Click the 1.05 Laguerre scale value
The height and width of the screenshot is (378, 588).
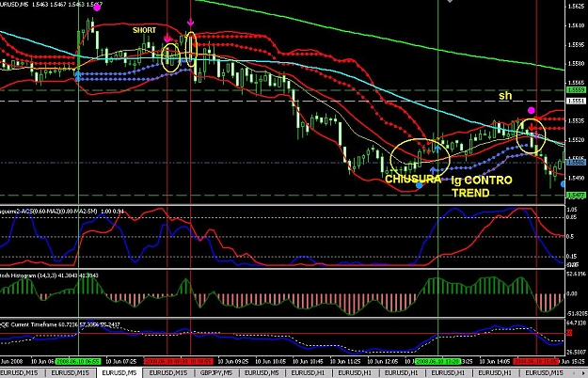(573, 210)
